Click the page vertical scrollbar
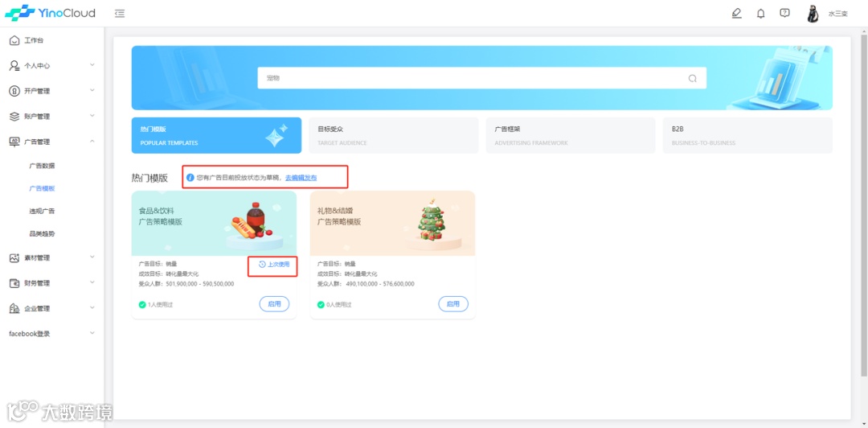The width and height of the screenshot is (868, 428). [864, 205]
